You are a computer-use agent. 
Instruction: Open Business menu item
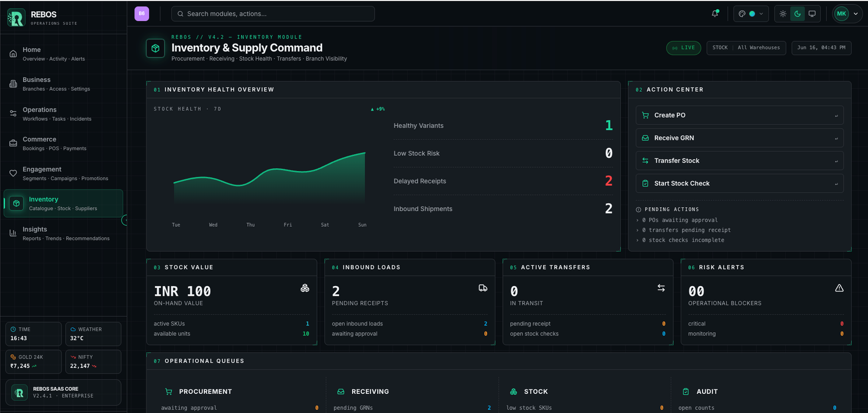63,84
